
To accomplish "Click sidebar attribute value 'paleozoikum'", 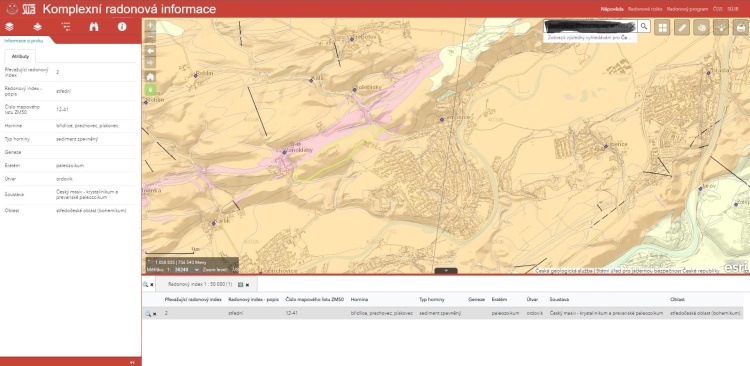I will click(x=70, y=165).
